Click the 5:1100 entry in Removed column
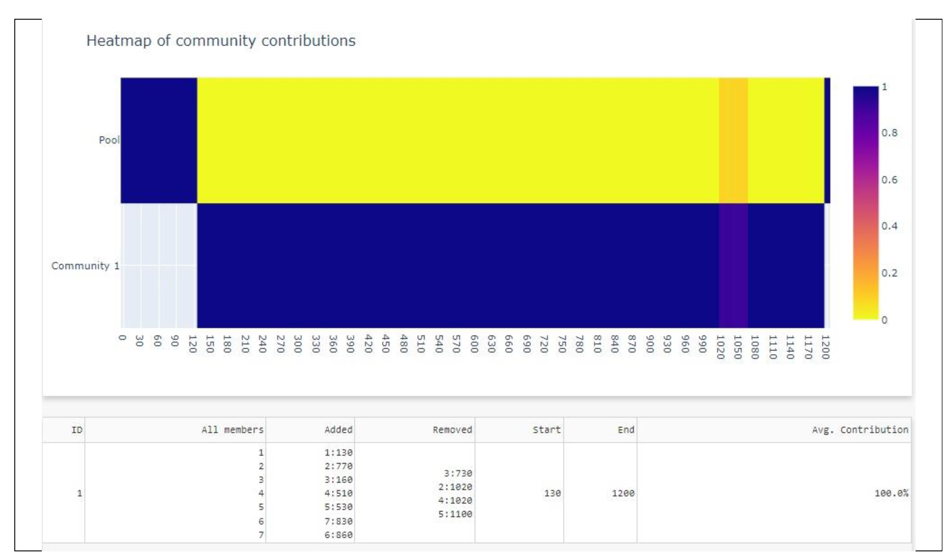This screenshot has width=946, height=560. click(455, 514)
